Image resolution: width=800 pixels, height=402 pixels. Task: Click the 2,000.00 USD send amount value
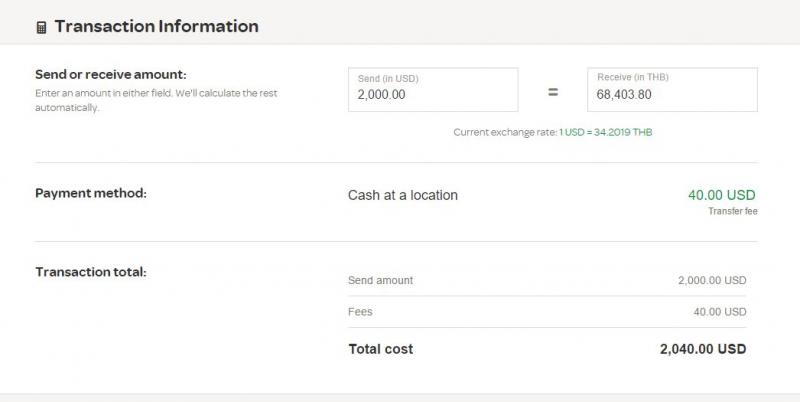712,281
